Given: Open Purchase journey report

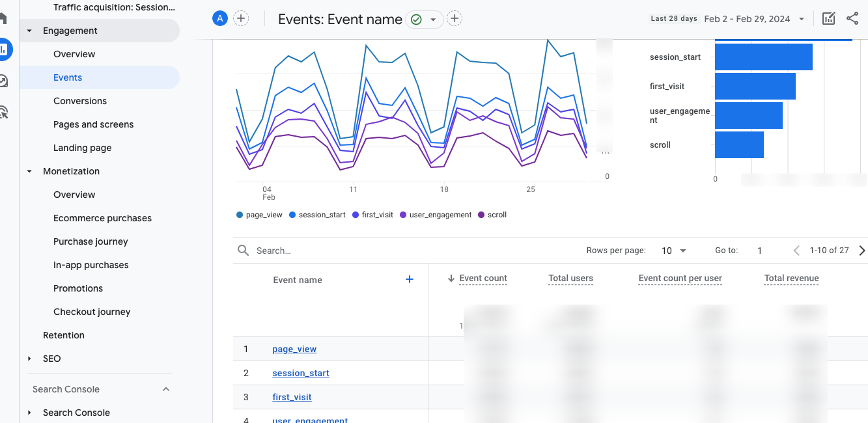Looking at the screenshot, I should point(91,241).
